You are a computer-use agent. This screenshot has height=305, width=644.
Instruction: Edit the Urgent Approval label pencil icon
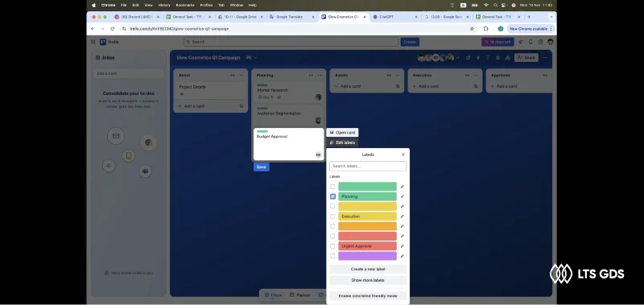(402, 246)
